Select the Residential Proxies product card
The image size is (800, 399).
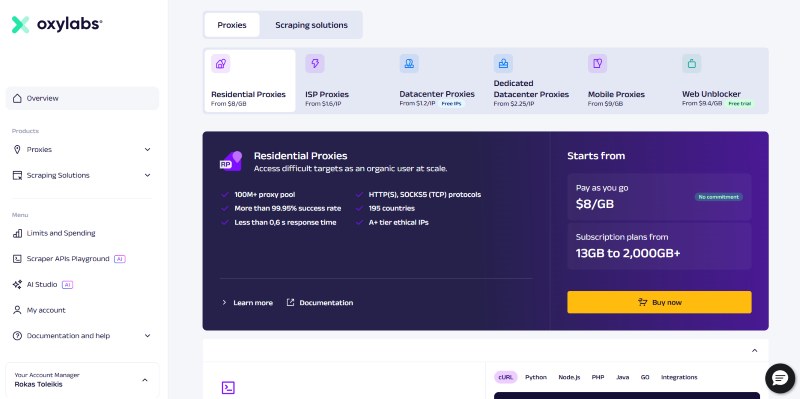[249, 81]
